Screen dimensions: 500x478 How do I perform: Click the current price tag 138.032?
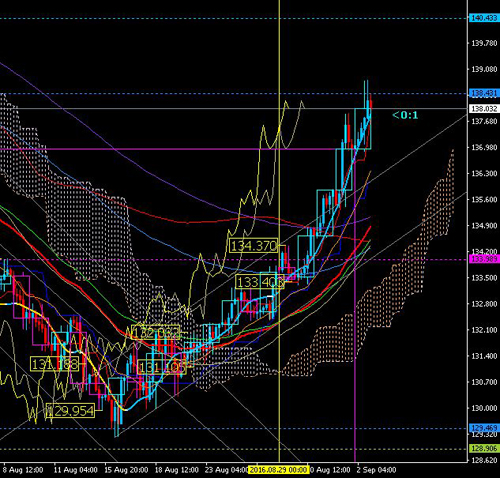coord(484,109)
